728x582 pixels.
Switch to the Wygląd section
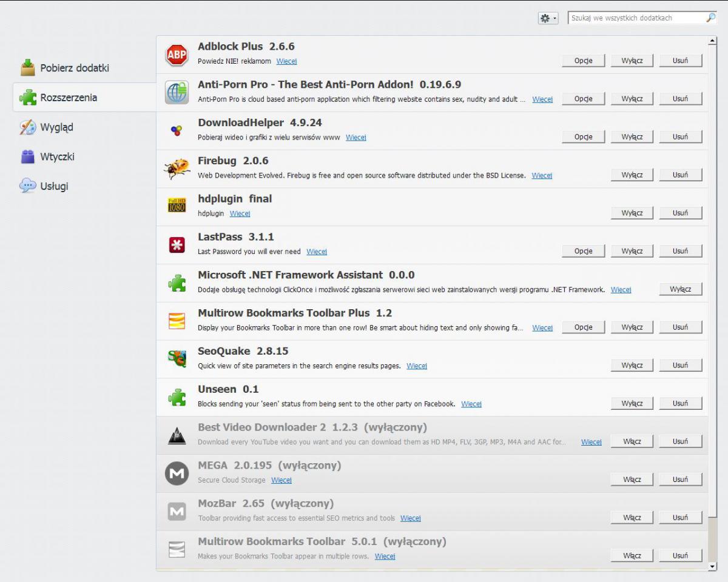(x=47, y=127)
